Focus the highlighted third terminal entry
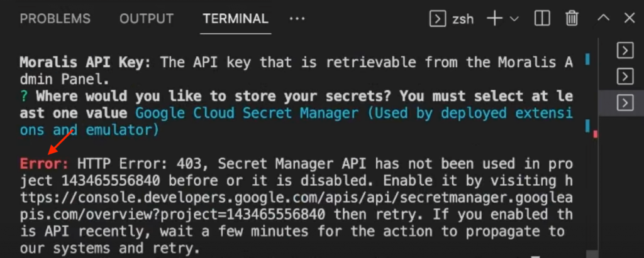The image size is (644, 258). (x=625, y=102)
